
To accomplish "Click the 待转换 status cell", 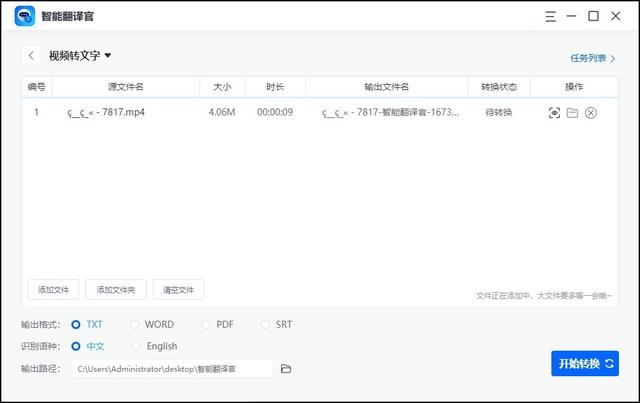I will point(498,112).
